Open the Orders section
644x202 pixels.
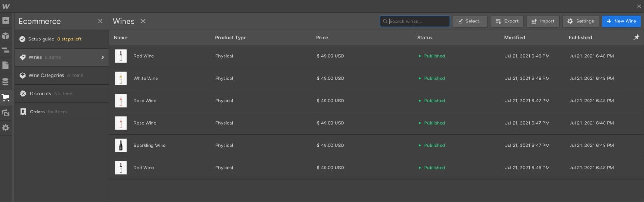pos(62,112)
